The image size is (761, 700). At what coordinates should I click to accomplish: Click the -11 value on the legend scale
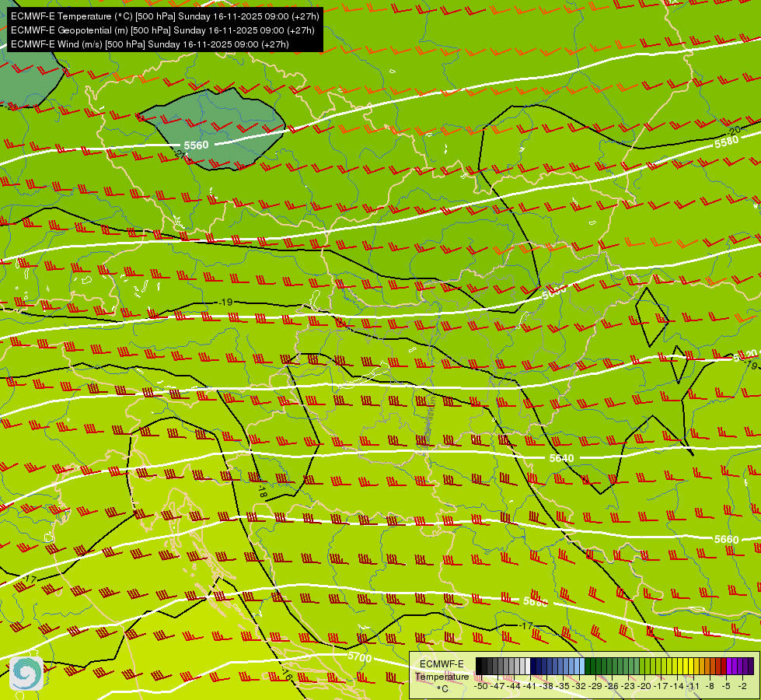click(692, 686)
